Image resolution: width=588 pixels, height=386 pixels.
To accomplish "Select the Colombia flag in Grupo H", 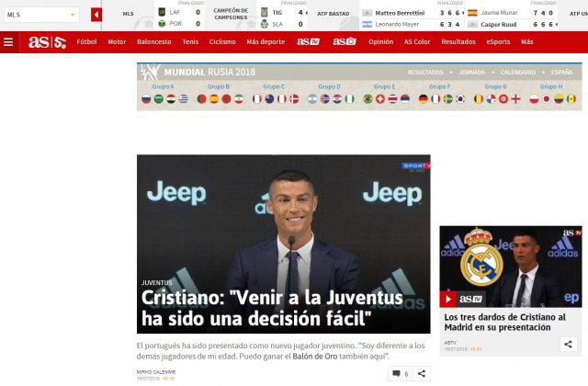I will point(559,99).
